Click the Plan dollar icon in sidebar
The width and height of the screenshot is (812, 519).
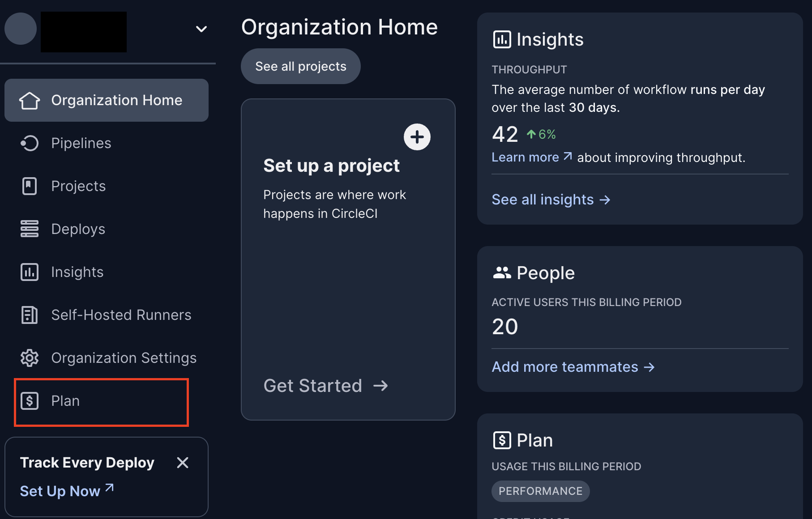[x=30, y=401]
